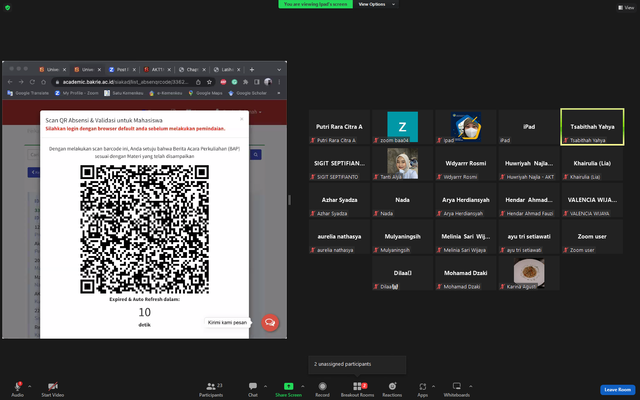The height and width of the screenshot is (400, 640).
Task: Expand arrow next to Whiteboards
Action: [471, 386]
